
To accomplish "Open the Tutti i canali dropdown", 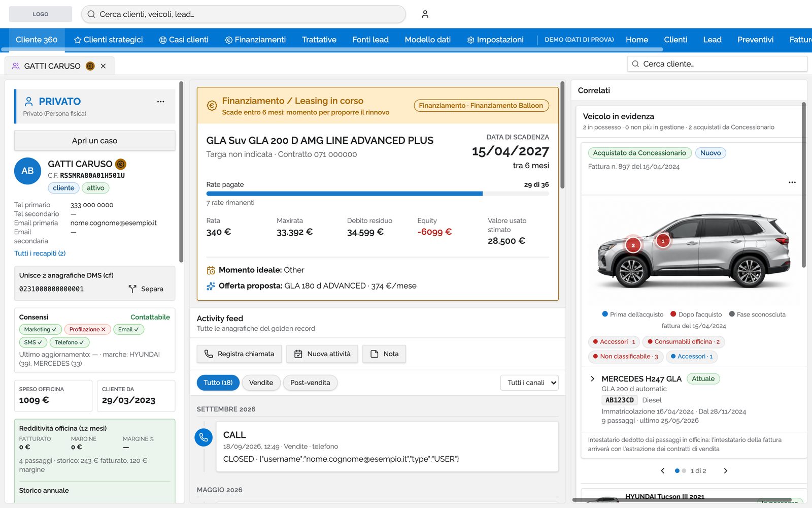I will 529,383.
